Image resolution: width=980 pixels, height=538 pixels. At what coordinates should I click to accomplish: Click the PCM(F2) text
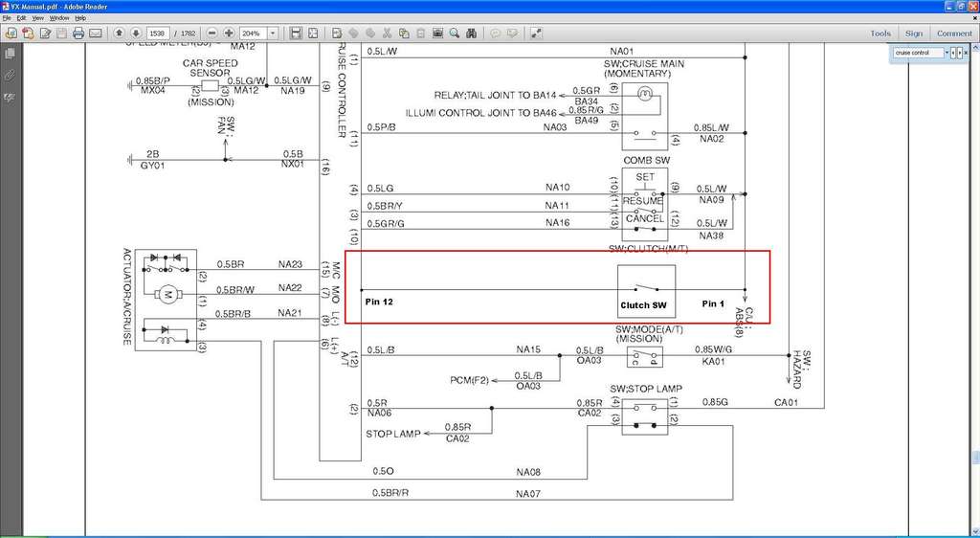469,380
